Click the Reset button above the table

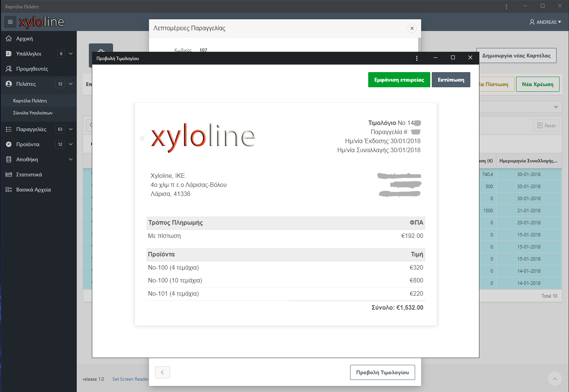(546, 126)
